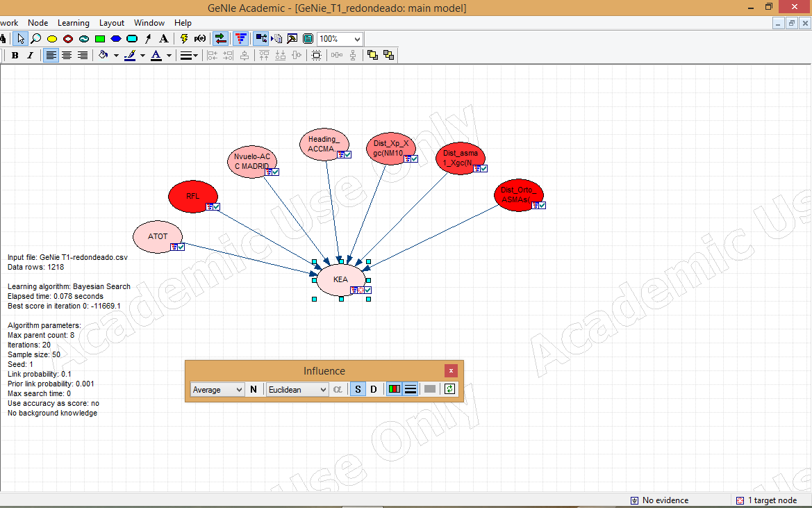Bring selected object to front
The image size is (812, 508).
pos(372,56)
